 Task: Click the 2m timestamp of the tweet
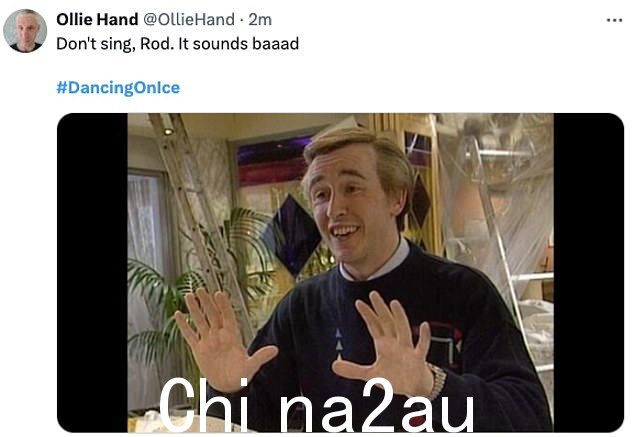coord(260,19)
